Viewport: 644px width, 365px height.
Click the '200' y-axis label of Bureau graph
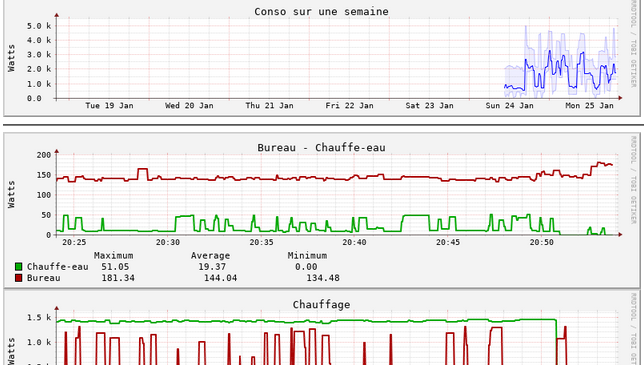click(x=44, y=155)
